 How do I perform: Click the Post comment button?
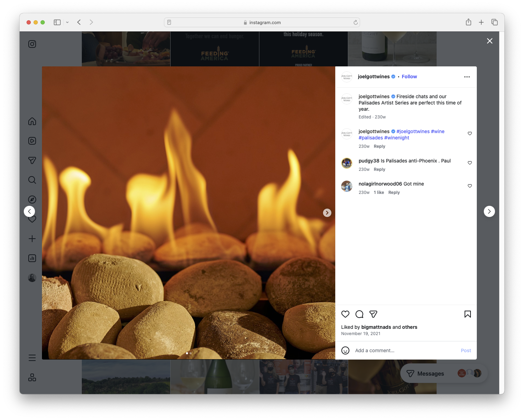pyautogui.click(x=466, y=350)
